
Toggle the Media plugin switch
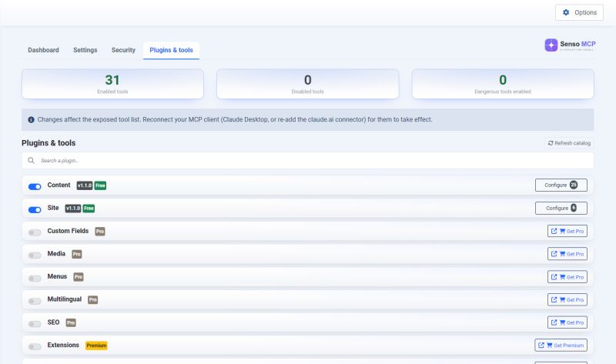point(35,255)
